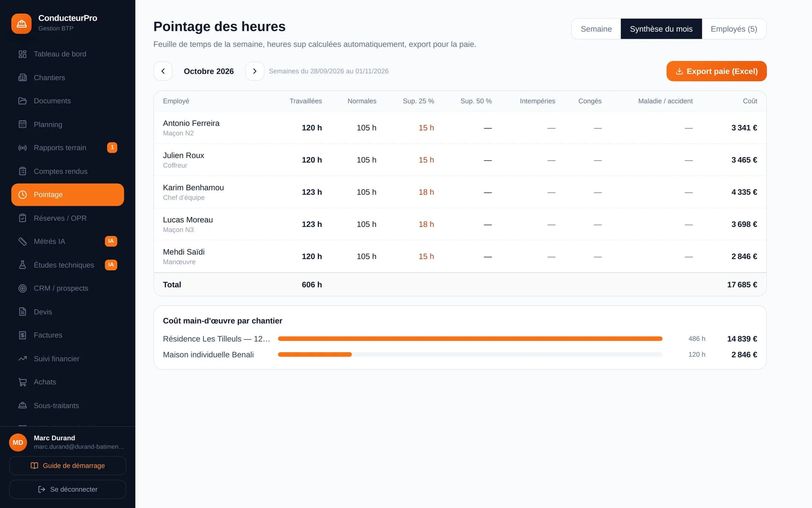Click Maison individuelle Benali progress bar
Screen dimensions: 812x508
pyautogui.click(x=470, y=354)
